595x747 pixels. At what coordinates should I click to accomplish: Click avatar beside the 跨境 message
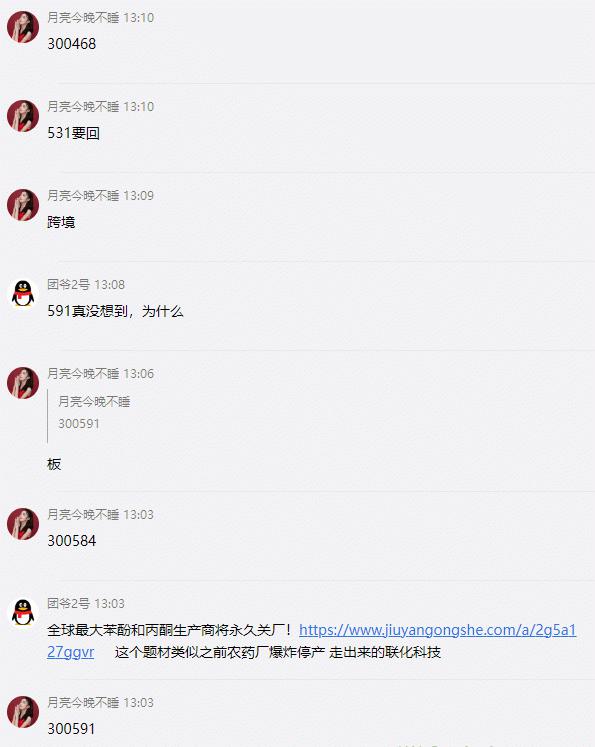(x=23, y=205)
